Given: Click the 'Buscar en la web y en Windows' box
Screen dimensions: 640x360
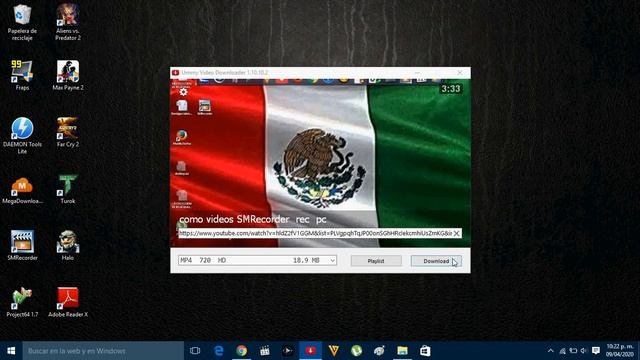Looking at the screenshot, I should click(x=103, y=351).
